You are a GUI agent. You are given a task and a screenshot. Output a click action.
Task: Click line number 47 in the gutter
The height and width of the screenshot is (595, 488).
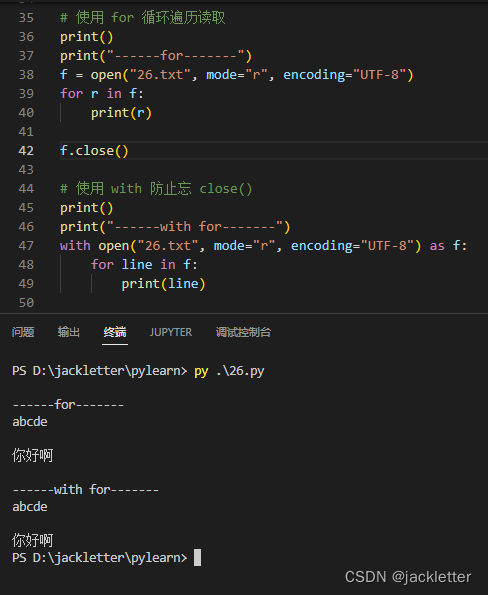[26, 246]
